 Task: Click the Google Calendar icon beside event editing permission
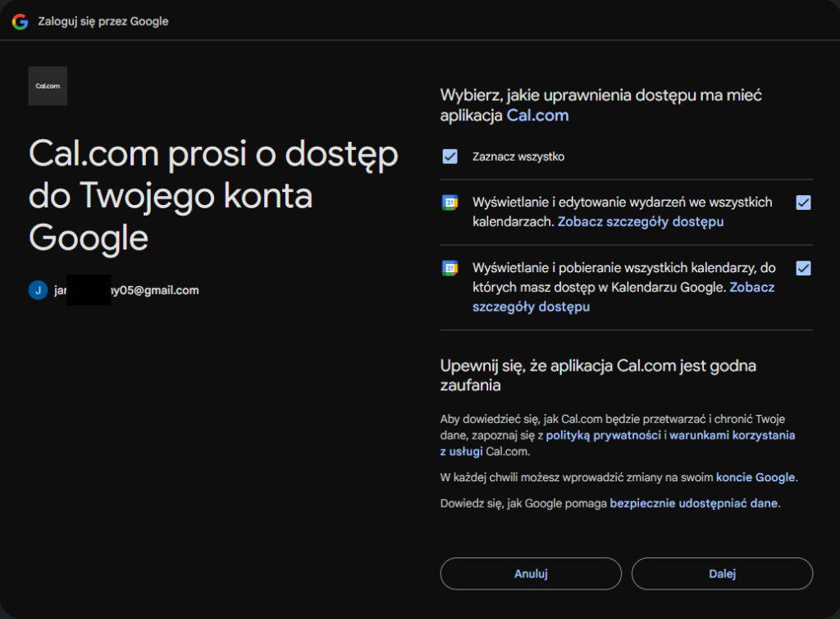tap(450, 203)
